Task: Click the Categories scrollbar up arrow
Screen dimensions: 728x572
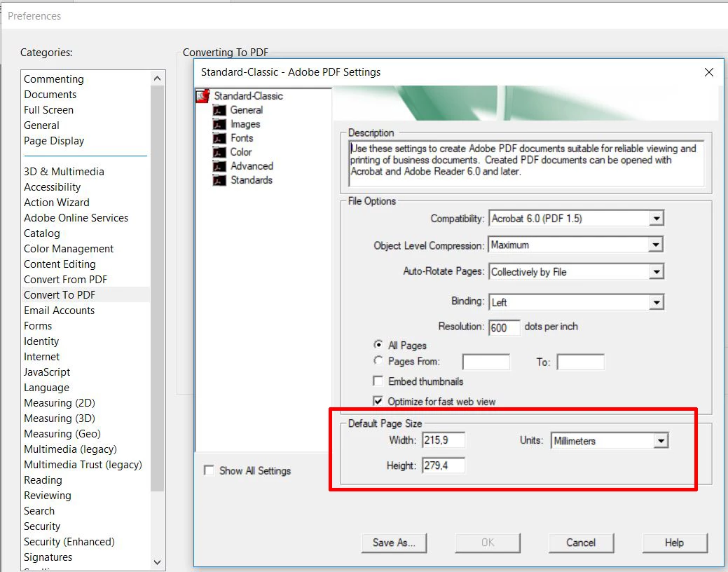Action: (158, 79)
